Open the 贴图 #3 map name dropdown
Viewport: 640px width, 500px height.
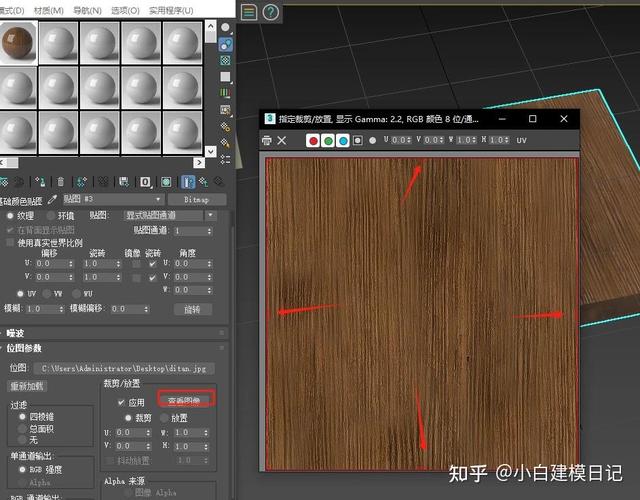coord(113,199)
